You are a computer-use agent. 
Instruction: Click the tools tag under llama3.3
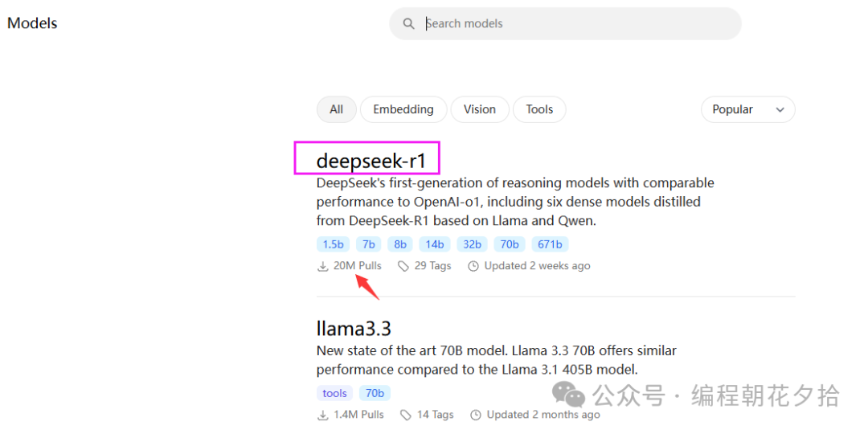tap(335, 394)
